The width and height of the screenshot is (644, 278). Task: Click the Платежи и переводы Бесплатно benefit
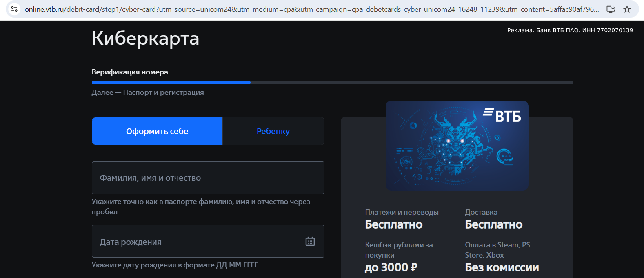pos(402,219)
